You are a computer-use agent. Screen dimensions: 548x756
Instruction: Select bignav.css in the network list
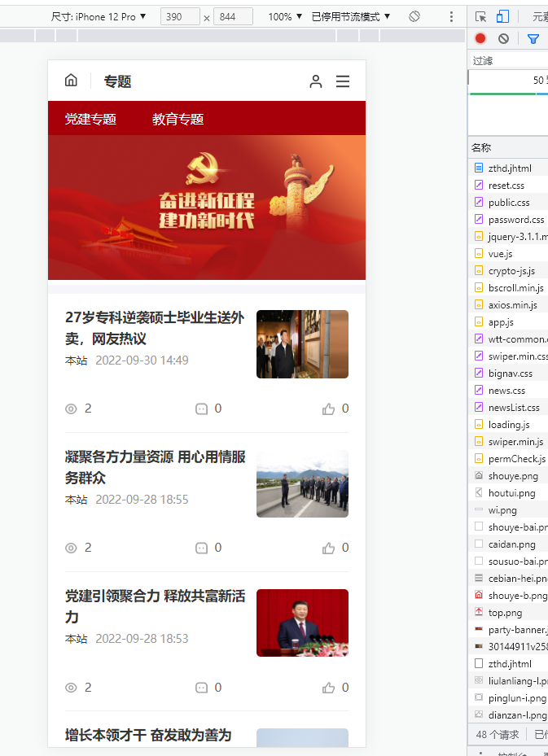point(508,374)
